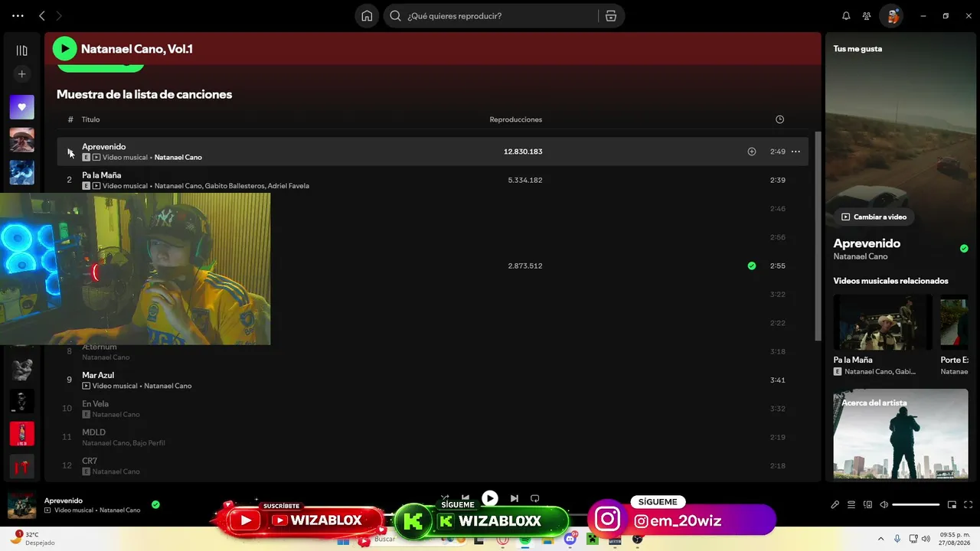980x551 pixels.
Task: Select the Mar Azul track
Action: pos(433,380)
